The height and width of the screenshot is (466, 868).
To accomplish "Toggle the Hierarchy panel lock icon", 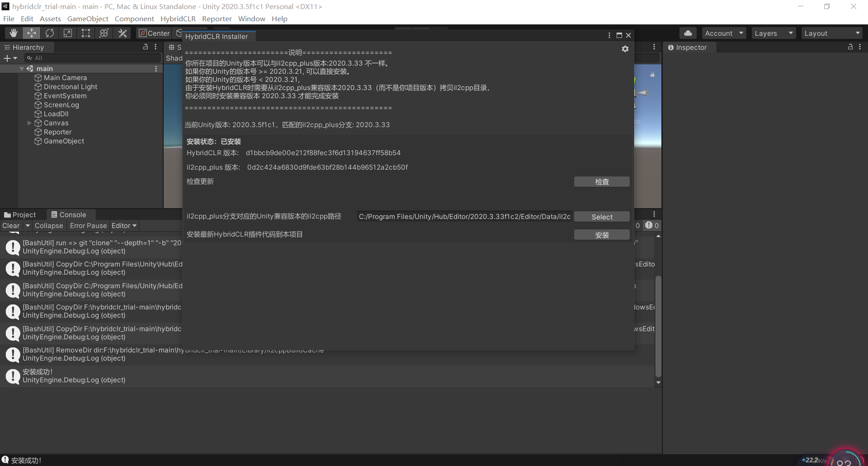I will pyautogui.click(x=146, y=47).
